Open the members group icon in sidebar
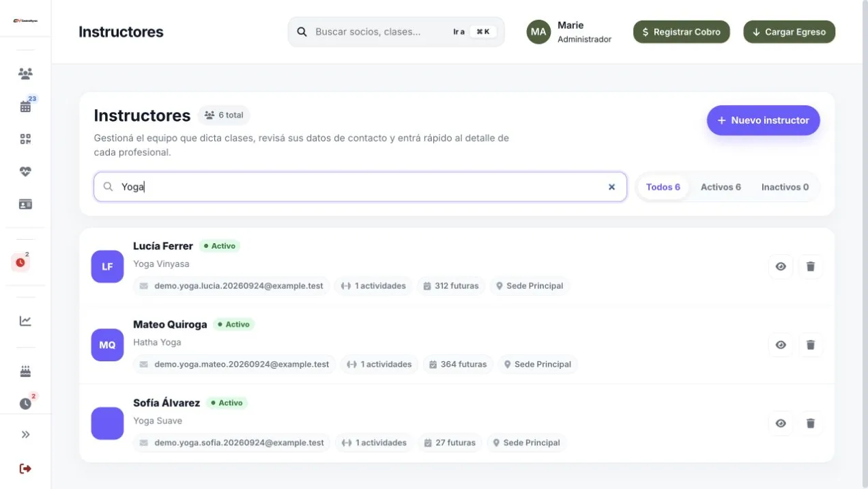This screenshot has width=868, height=489. (25, 74)
